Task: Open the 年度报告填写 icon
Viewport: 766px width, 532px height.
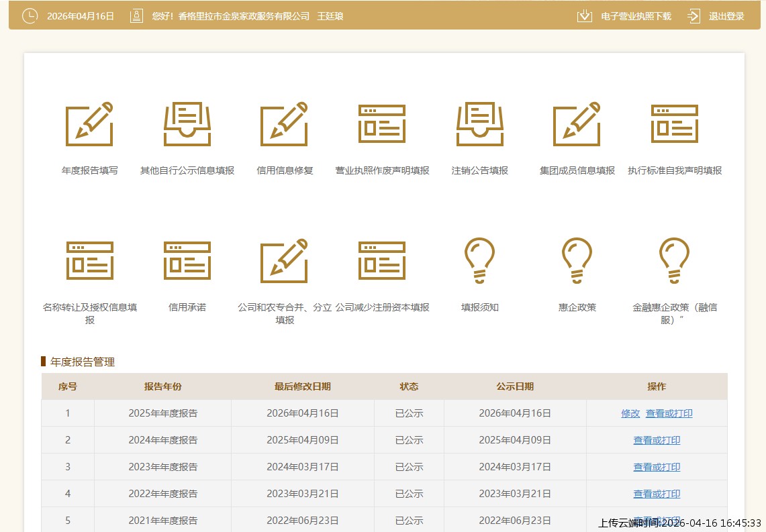Action: click(x=89, y=125)
